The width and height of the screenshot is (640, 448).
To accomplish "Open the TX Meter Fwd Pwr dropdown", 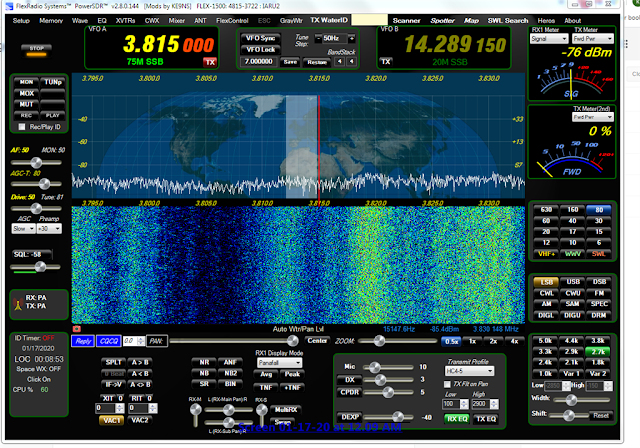I will 593,39.
